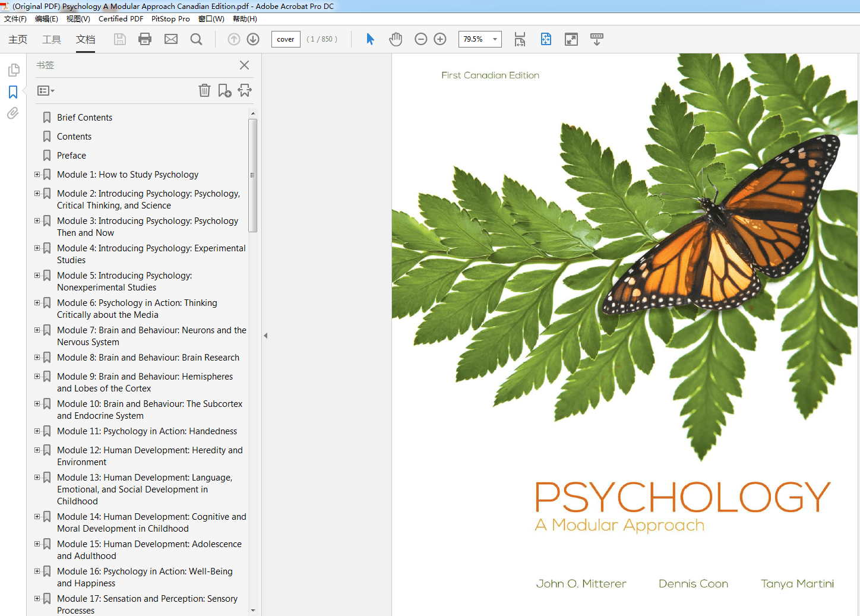The width and height of the screenshot is (860, 616).
Task: Zoom out using the minus icon
Action: [x=421, y=39]
